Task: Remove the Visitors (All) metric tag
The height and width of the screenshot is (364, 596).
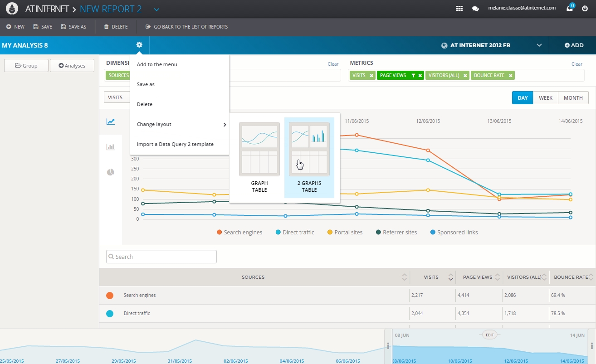Action: [x=465, y=76]
